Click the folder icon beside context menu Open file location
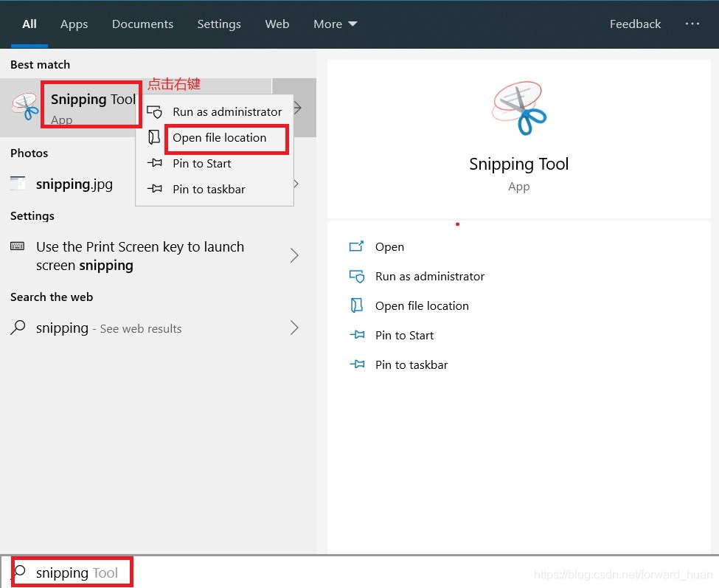The height and width of the screenshot is (588, 719). tap(155, 137)
